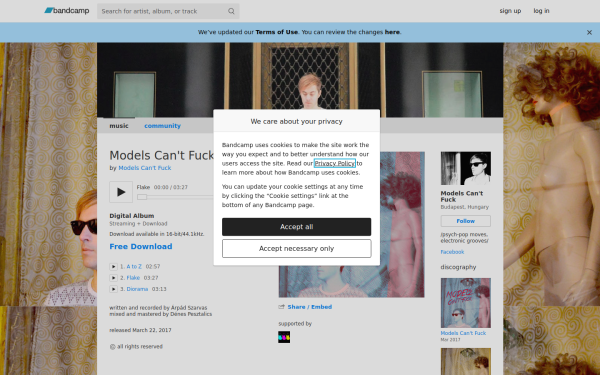The width and height of the screenshot is (600, 375).
Task: Open the discography album cover thumbnail
Action: [x=466, y=303]
